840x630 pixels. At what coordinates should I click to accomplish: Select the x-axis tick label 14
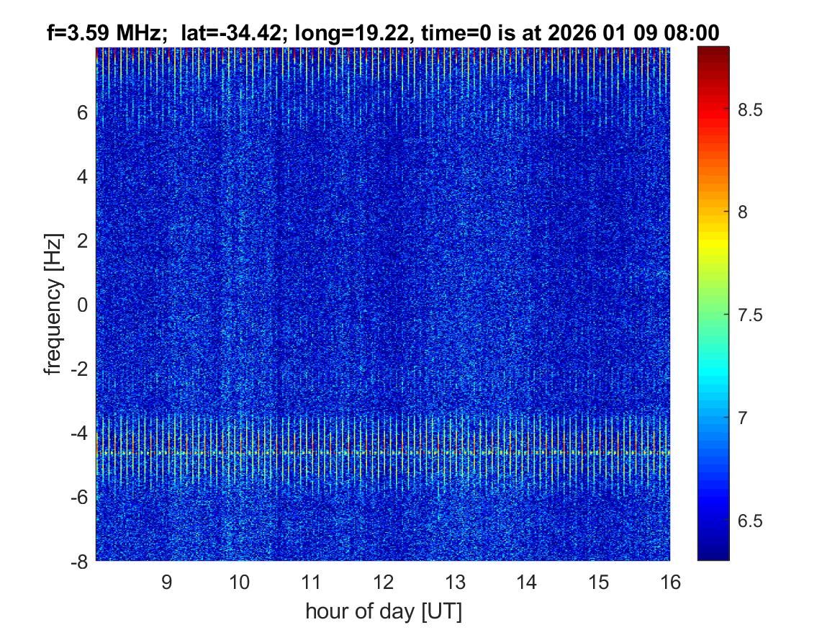click(527, 581)
